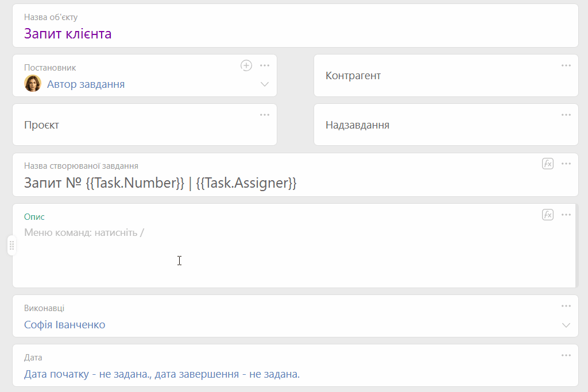Click the fx formula icon in Опис field

tap(547, 215)
